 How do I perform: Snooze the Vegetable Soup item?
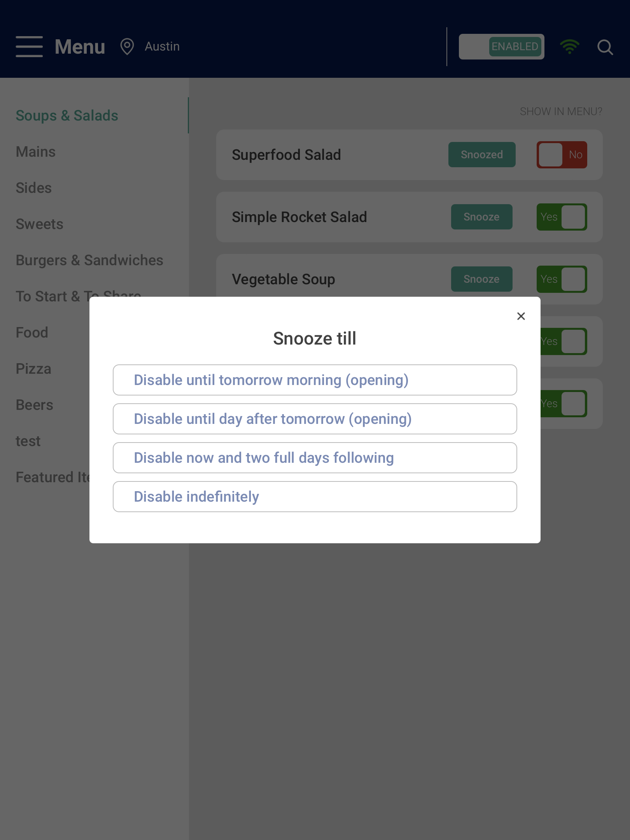482,279
